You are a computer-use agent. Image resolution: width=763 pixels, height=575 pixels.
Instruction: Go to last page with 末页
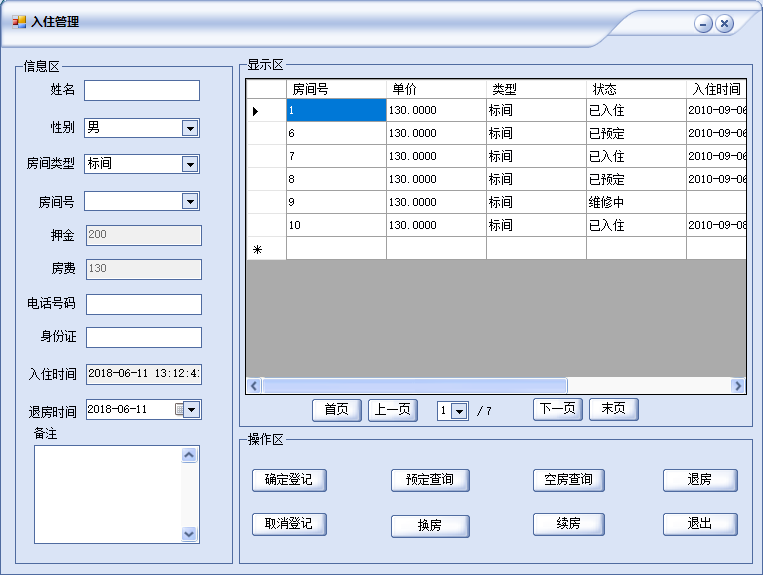pyautogui.click(x=614, y=409)
